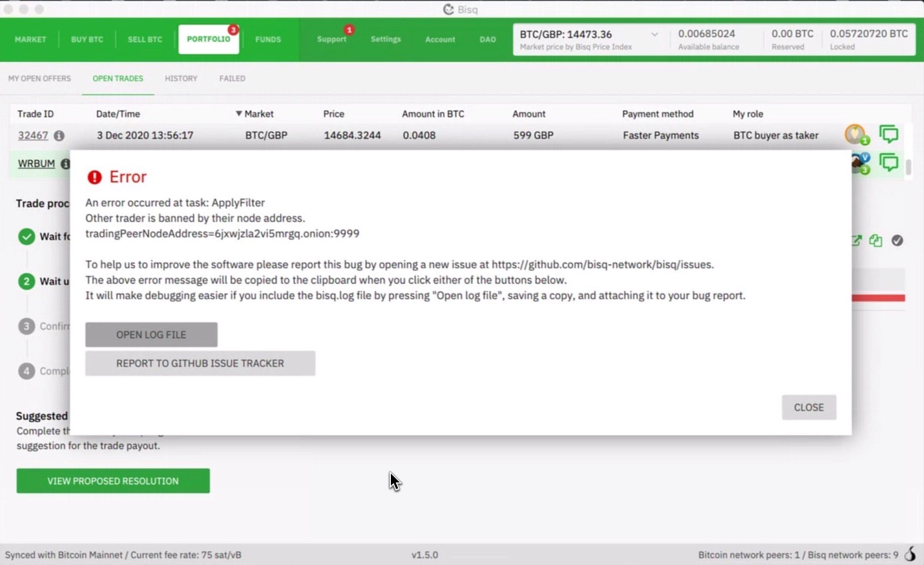
Task: Click version label v1.5.0
Action: pyautogui.click(x=425, y=555)
